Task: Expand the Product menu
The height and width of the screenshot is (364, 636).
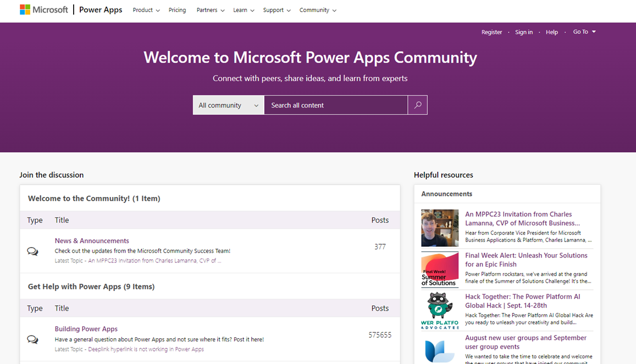Action: pyautogui.click(x=146, y=10)
